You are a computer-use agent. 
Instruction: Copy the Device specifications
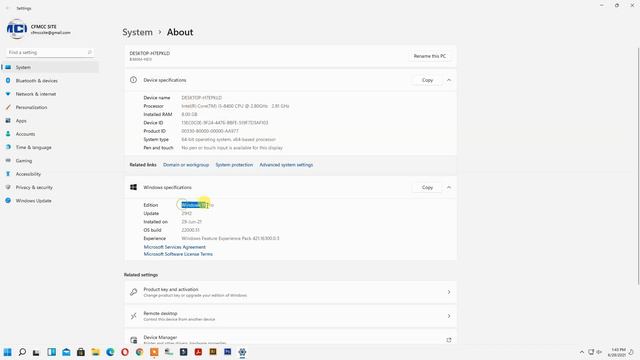click(x=427, y=80)
